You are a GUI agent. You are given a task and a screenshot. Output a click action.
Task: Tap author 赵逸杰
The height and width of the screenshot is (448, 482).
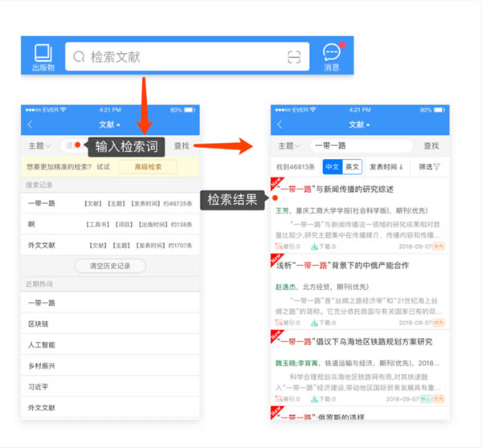[285, 287]
